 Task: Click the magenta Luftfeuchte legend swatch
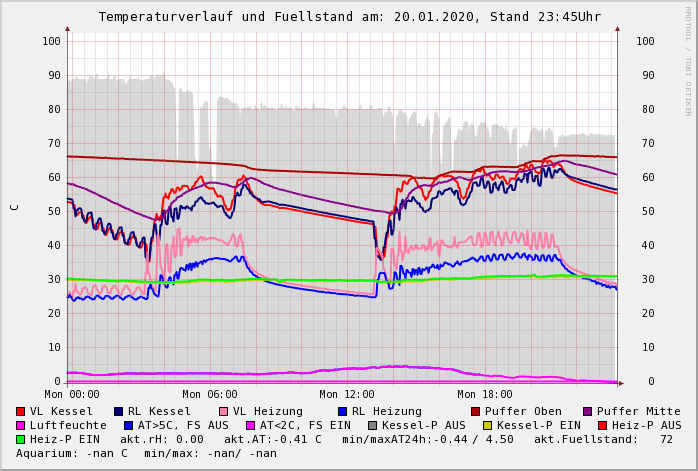pyautogui.click(x=20, y=425)
